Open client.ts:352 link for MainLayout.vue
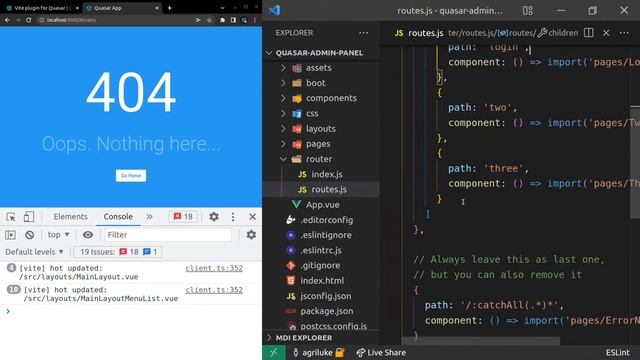The image size is (640, 360). [x=214, y=268]
